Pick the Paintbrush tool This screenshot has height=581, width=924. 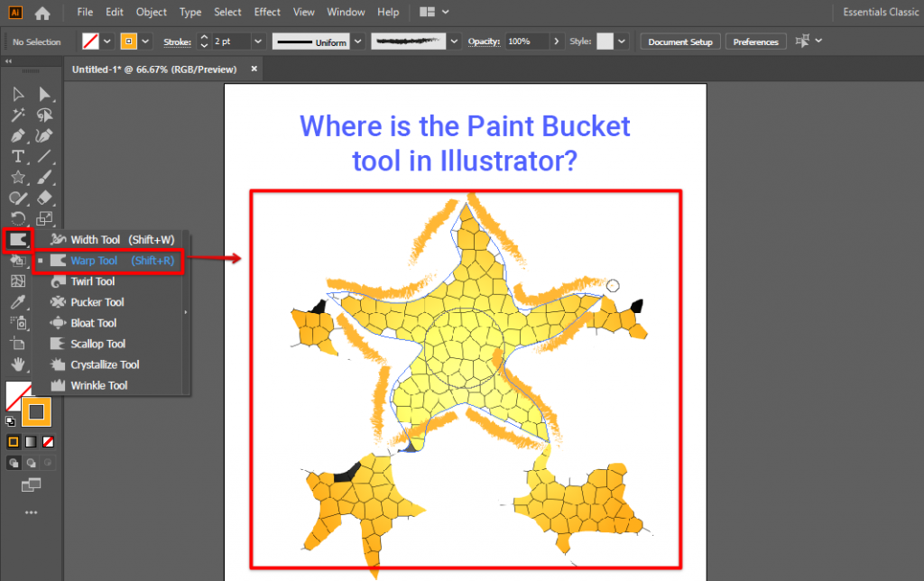click(43, 178)
